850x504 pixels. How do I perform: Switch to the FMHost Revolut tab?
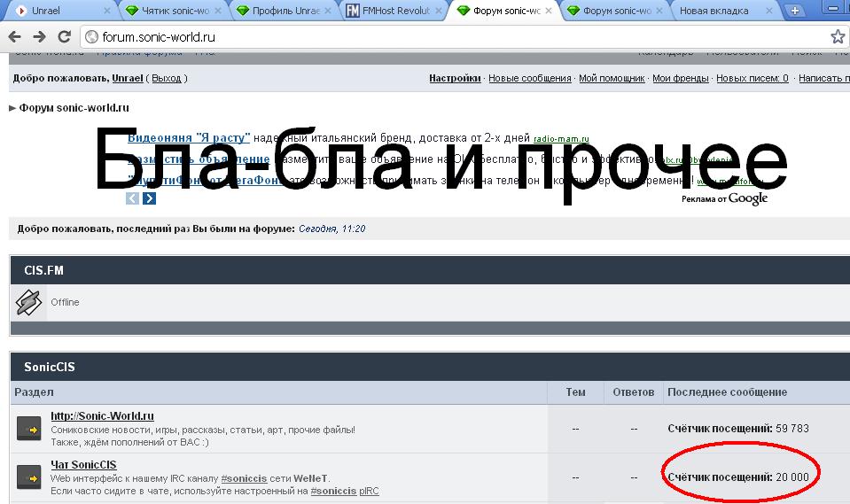pyautogui.click(x=395, y=11)
